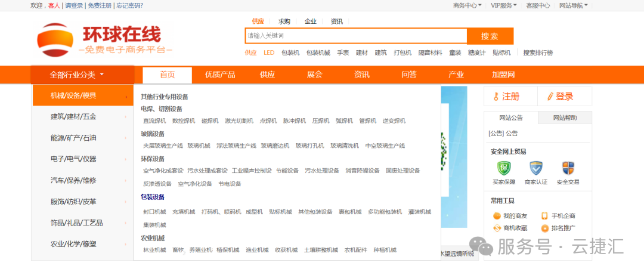Expand the 网站导航 dropdown
Image resolution: width=644 pixels, height=272 pixels.
[573, 5]
